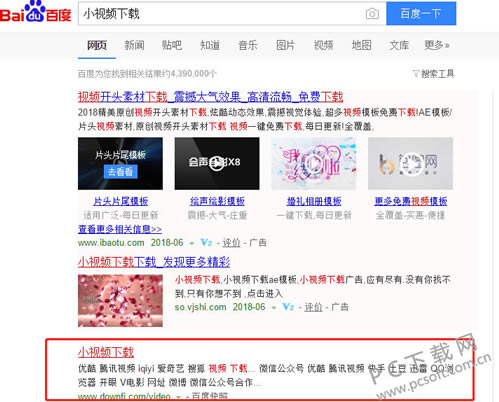Click the V2 badge next to ibaotu.com
499x402 pixels.
click(x=206, y=242)
